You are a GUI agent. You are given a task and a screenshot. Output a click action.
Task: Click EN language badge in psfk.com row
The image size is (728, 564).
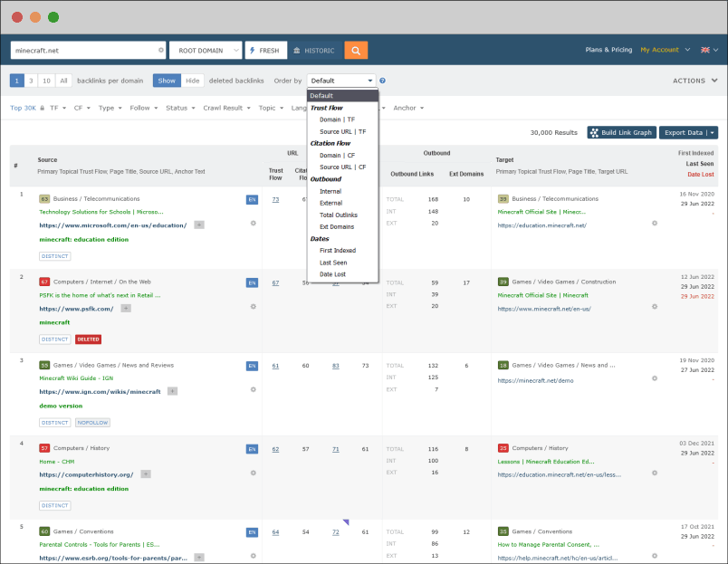coord(252,282)
